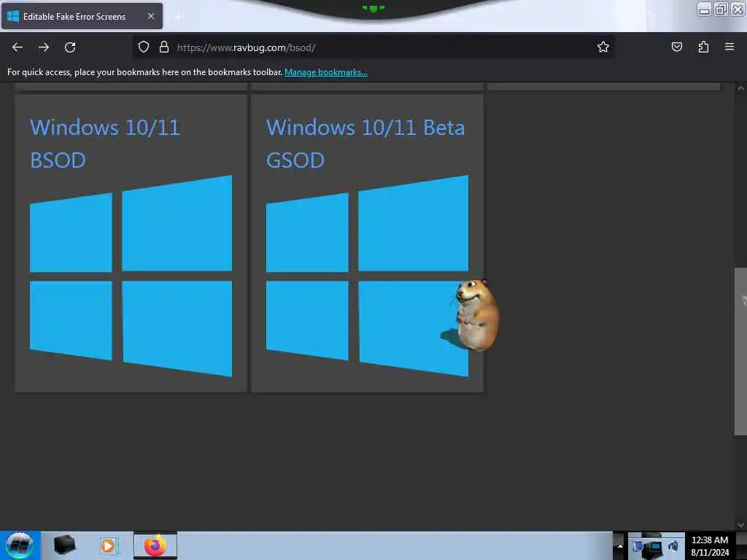Click the scrollbar up arrow
This screenshot has width=747, height=560.
point(740,88)
